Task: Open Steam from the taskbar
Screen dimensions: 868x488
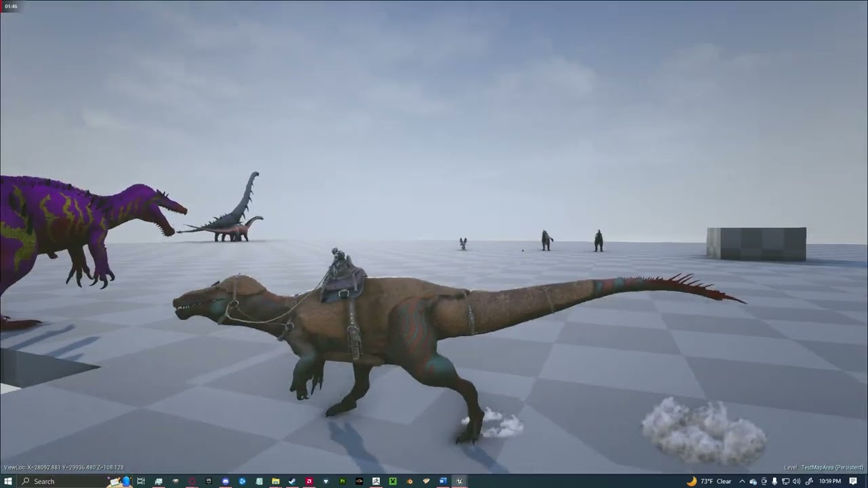Action: [x=292, y=481]
